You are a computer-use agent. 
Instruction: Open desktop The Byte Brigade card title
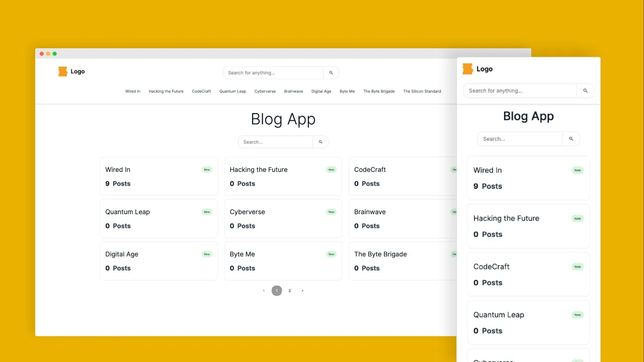(380, 254)
